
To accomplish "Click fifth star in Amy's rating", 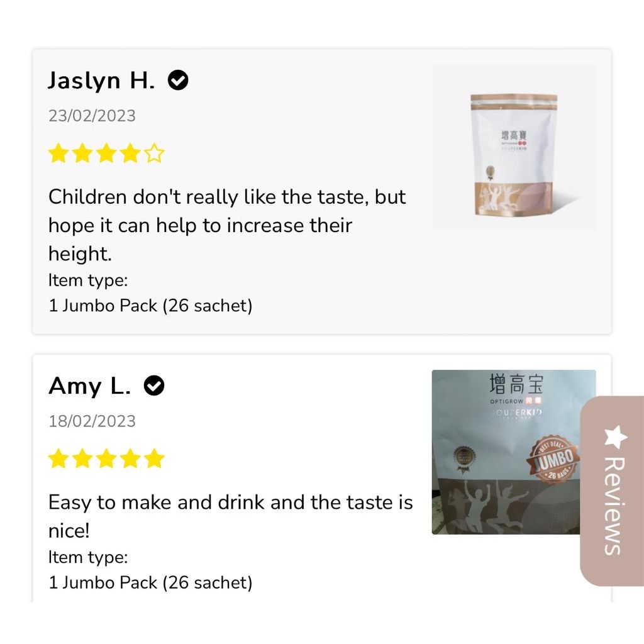I will point(155,458).
